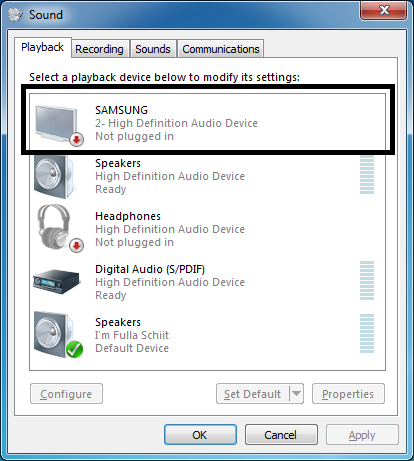414x461 pixels.
Task: Click the Configure button
Action: (66, 394)
